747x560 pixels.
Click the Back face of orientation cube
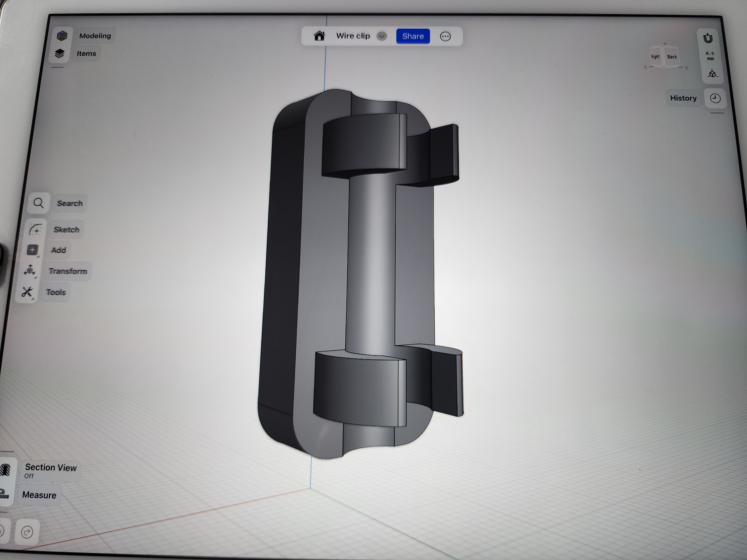672,57
